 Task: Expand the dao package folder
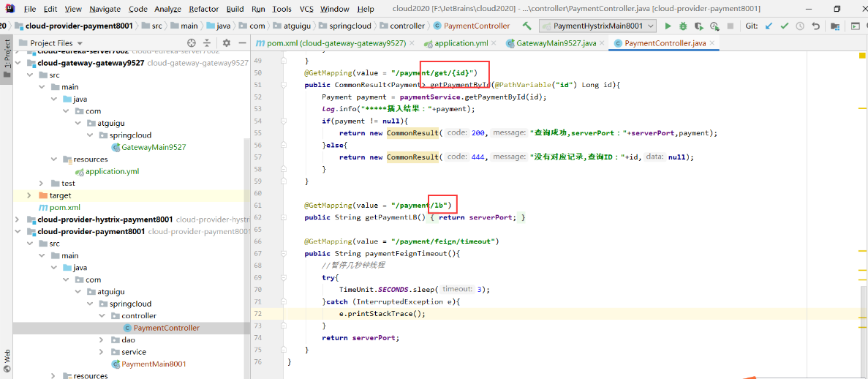[x=102, y=340]
